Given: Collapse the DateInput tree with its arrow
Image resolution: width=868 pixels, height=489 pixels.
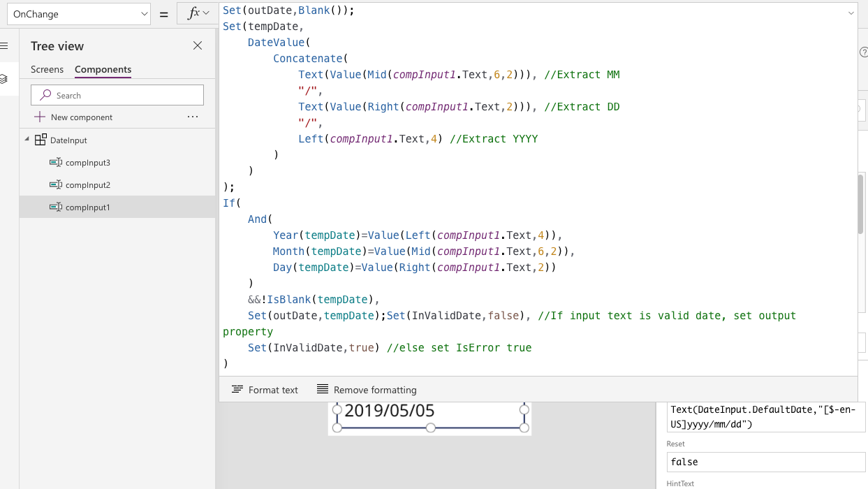Looking at the screenshot, I should coord(26,140).
